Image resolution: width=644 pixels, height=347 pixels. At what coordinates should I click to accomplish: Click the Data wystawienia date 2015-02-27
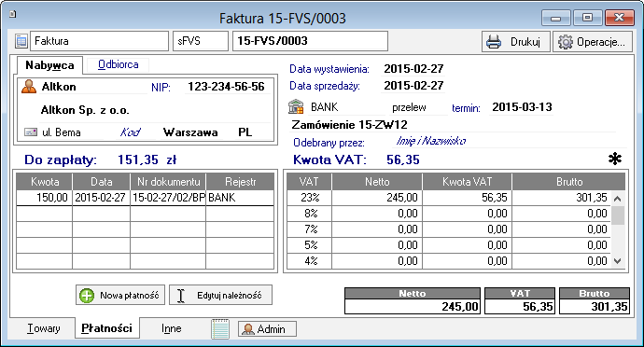click(413, 69)
